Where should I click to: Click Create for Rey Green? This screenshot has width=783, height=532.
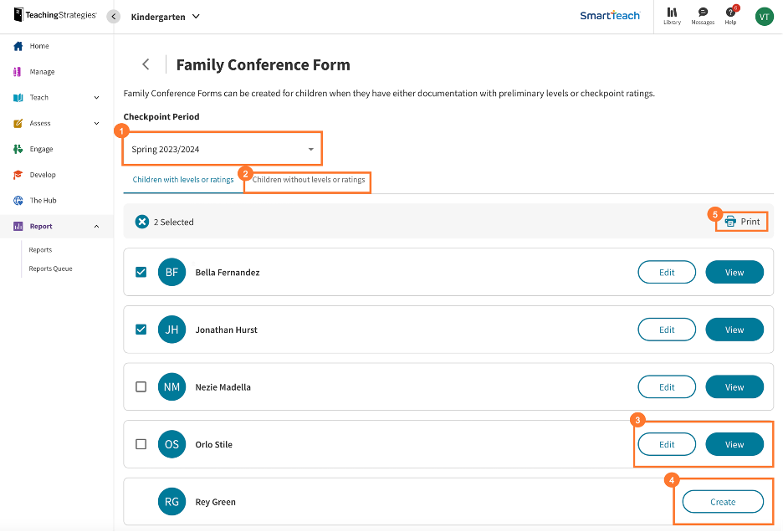tap(721, 501)
